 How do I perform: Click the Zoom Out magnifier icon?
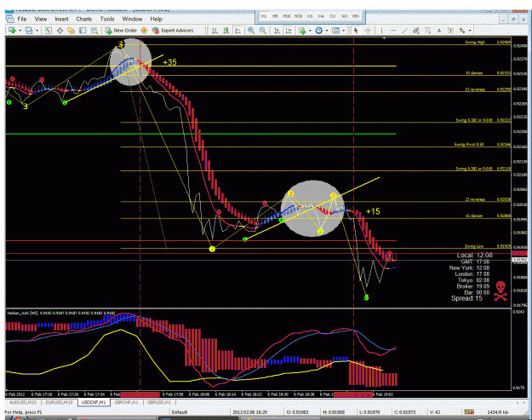(x=263, y=31)
